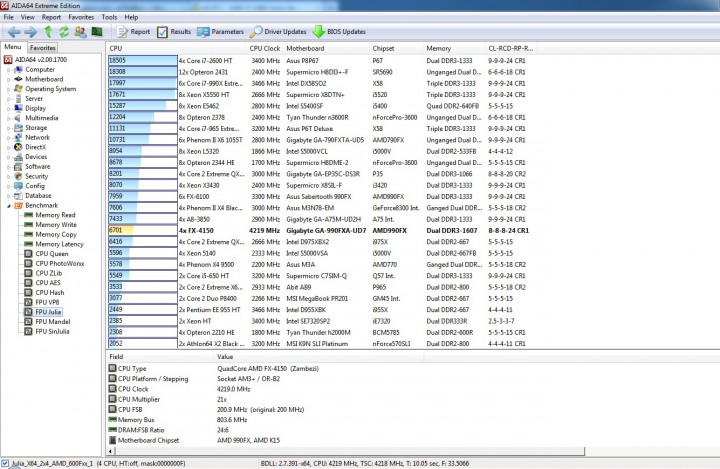Expand the Motherboard tree node
720x469 pixels.
pyautogui.click(x=8, y=79)
